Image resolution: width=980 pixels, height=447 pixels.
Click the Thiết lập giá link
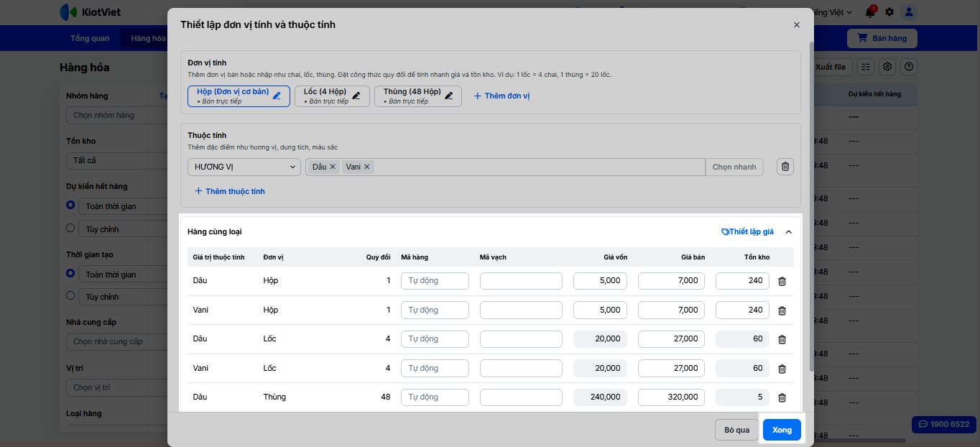(747, 232)
